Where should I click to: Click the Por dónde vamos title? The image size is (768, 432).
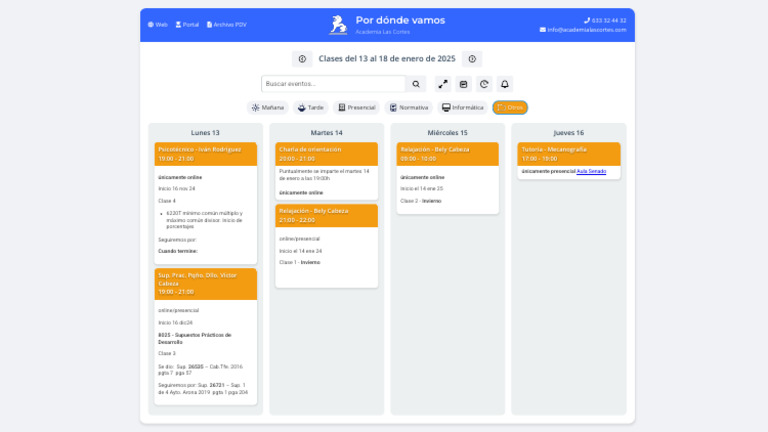(400, 20)
